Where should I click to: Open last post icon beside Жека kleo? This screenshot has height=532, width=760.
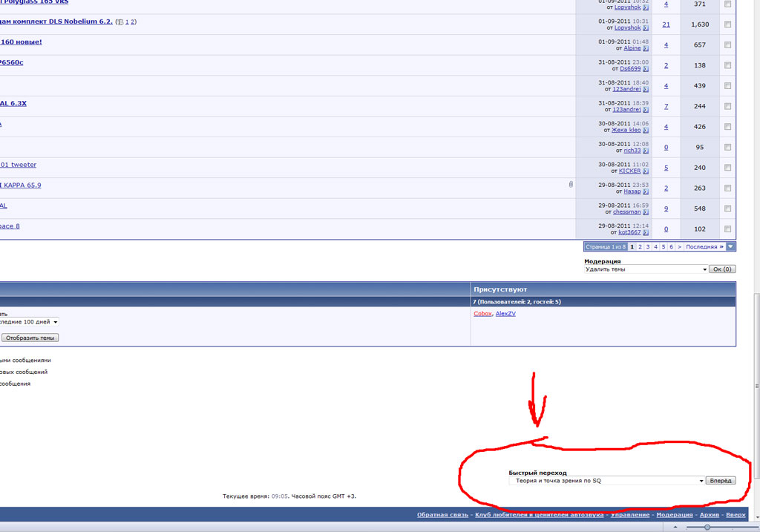pyautogui.click(x=646, y=130)
